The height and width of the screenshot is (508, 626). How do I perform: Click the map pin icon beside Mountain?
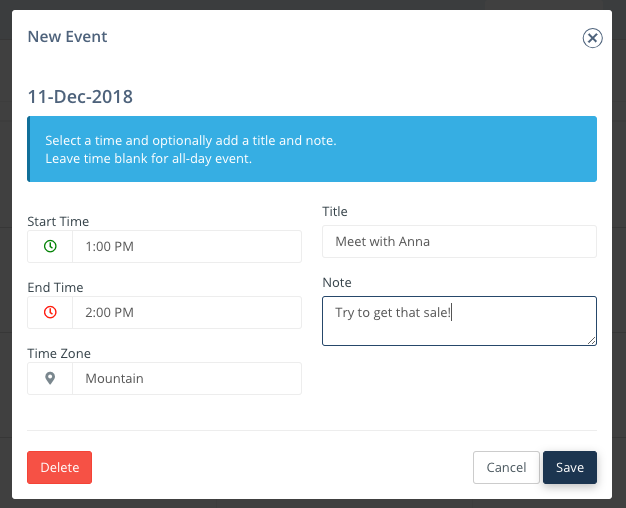[x=50, y=378]
